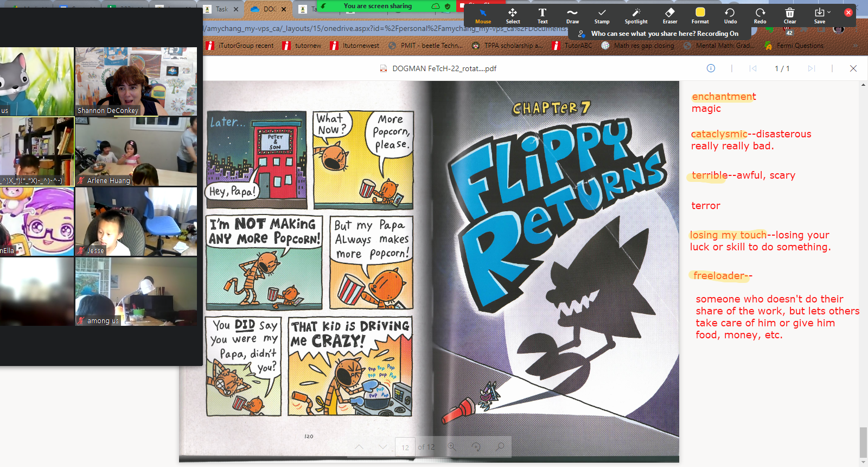Click the sharing shield security icon
The width and height of the screenshot is (868, 467).
(x=448, y=6)
